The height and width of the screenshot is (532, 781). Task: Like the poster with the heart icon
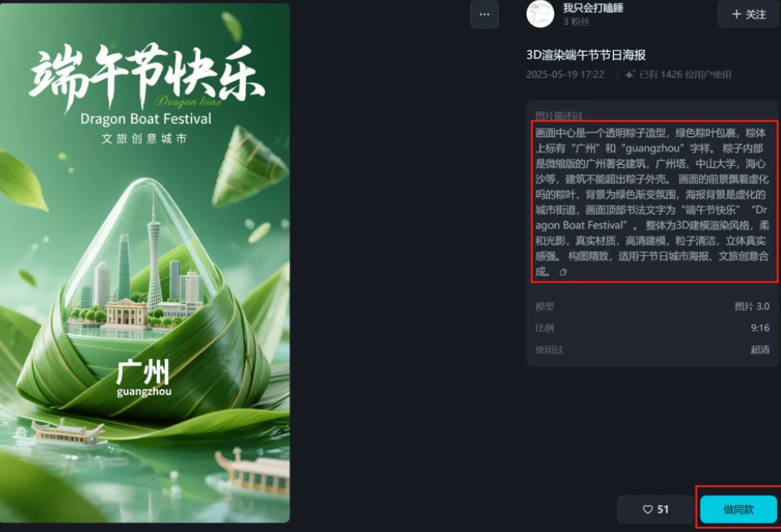[648, 509]
